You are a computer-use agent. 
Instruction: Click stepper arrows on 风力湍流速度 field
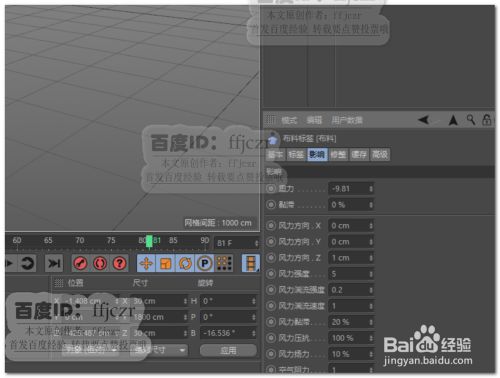(371, 306)
